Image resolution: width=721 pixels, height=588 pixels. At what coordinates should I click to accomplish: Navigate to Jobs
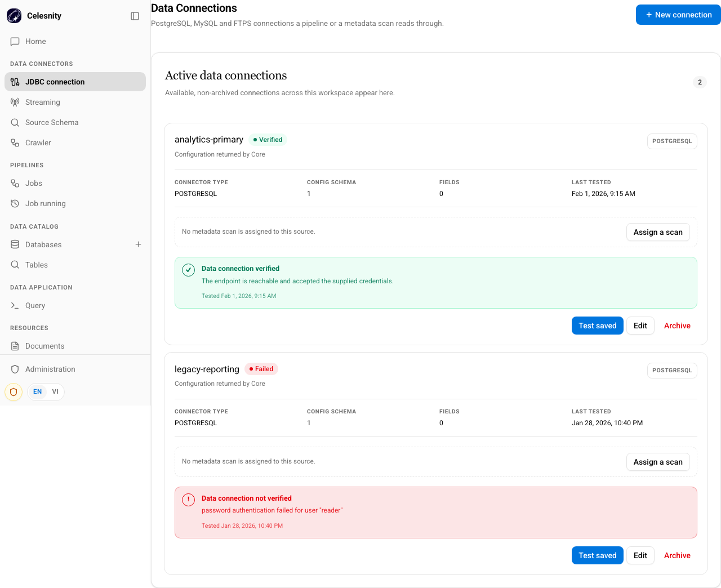coord(75,183)
